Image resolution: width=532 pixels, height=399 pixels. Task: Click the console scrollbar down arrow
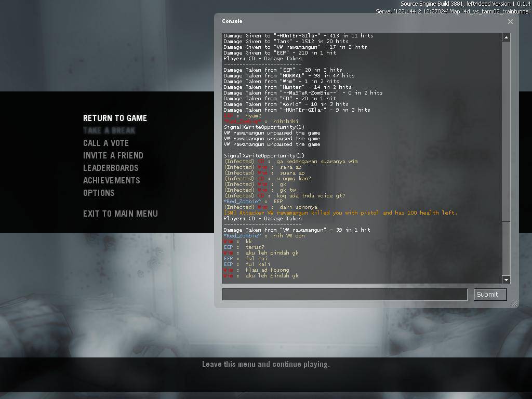[506, 280]
